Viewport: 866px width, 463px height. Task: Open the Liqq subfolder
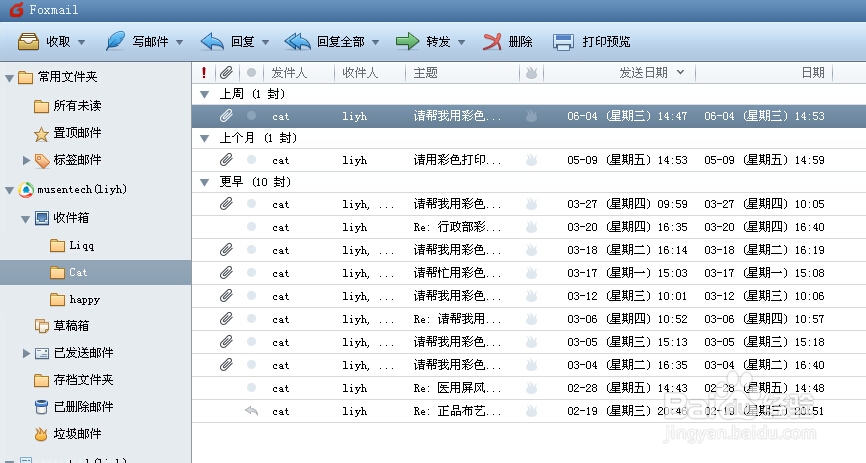coord(72,245)
